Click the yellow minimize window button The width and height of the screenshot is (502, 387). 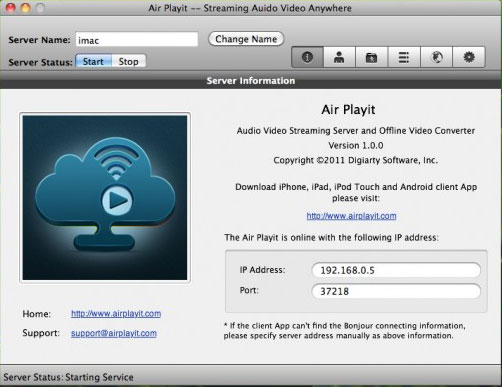[25, 8]
